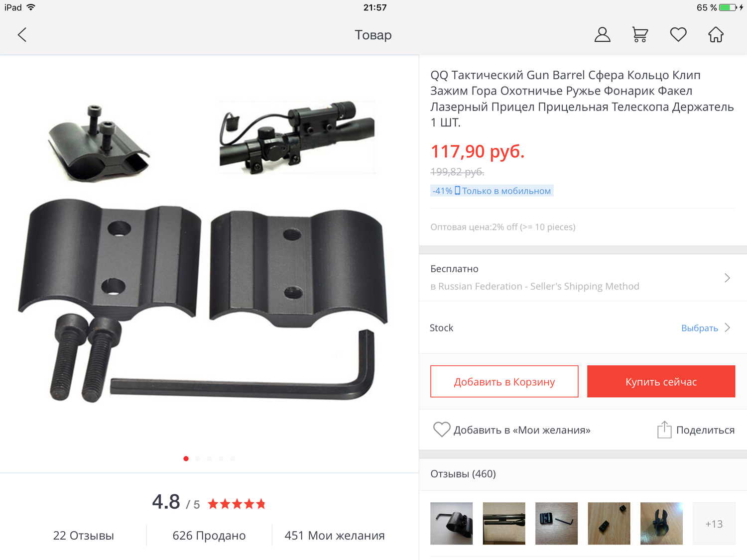This screenshot has width=747, height=560.
Task: Open wishlist heart icon in header
Action: pyautogui.click(x=678, y=35)
